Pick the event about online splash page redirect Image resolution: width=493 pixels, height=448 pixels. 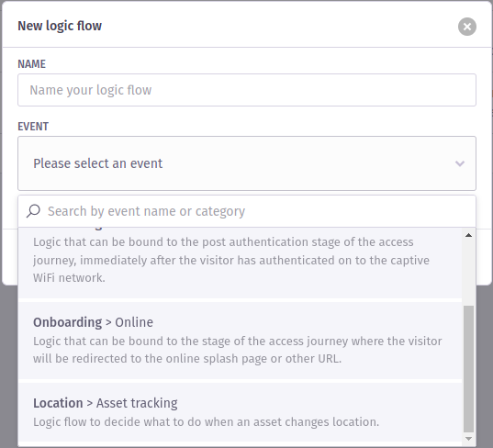(240, 341)
